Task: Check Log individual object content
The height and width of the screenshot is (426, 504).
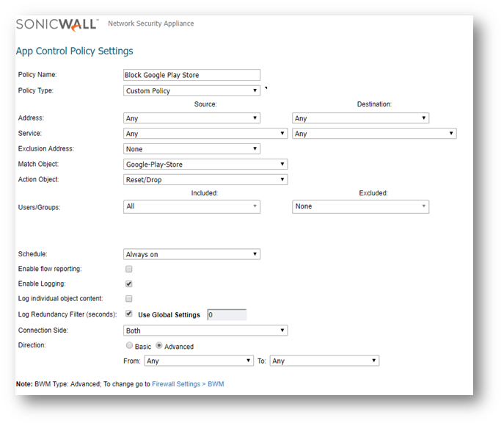Action: coord(129,299)
